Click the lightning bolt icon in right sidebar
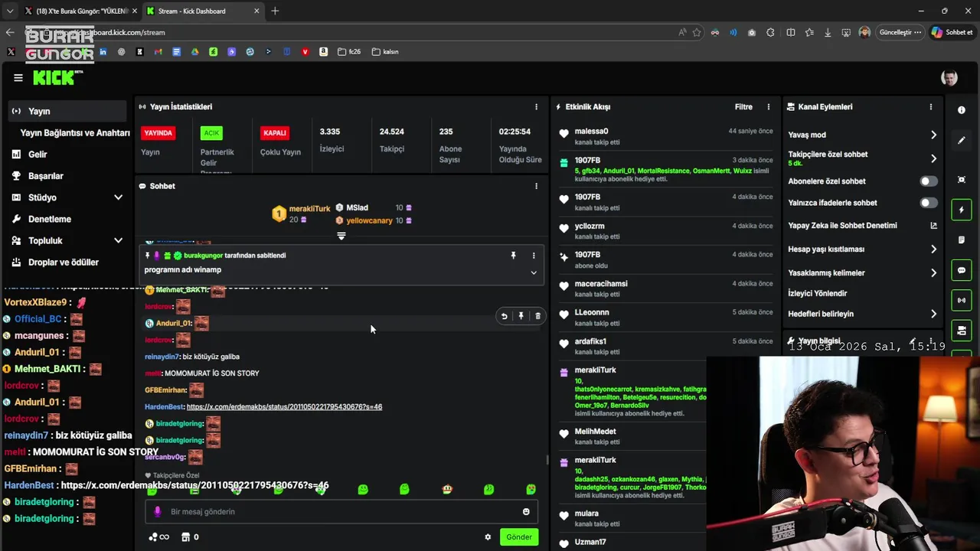Viewport: 980px width, 551px height. 962,210
